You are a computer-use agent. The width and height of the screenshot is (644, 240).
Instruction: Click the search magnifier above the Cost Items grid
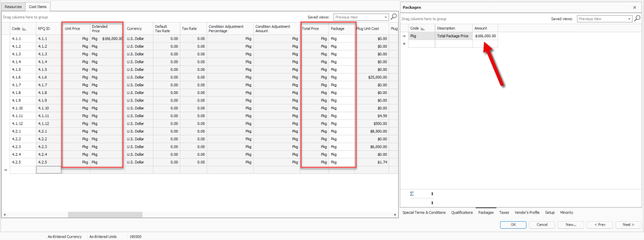point(394,17)
